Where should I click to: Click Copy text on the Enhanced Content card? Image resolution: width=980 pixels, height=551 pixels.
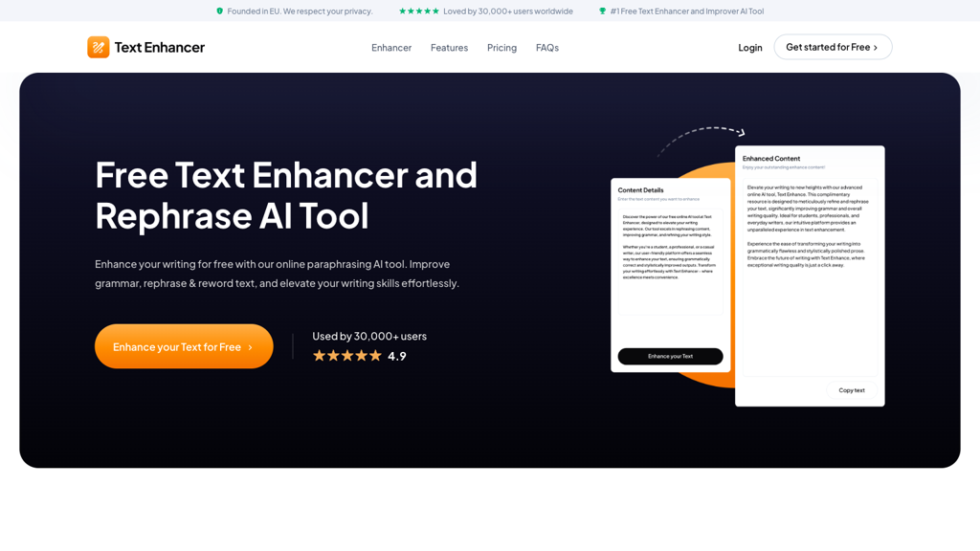pos(851,390)
